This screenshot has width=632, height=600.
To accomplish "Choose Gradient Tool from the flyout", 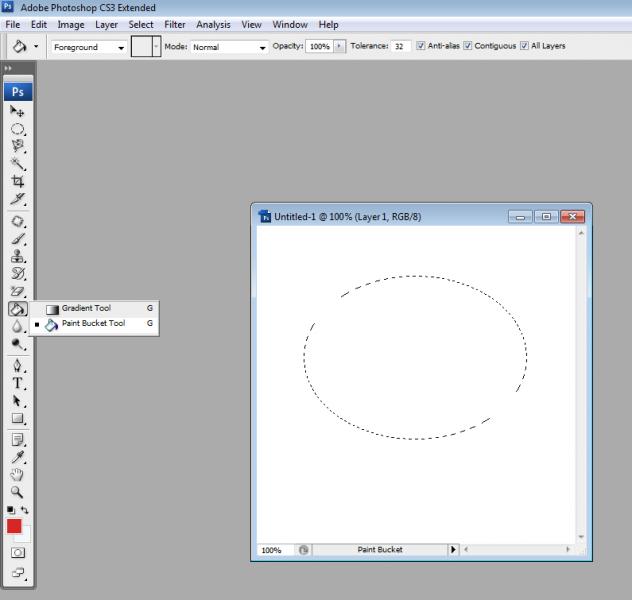I will pyautogui.click(x=86, y=308).
